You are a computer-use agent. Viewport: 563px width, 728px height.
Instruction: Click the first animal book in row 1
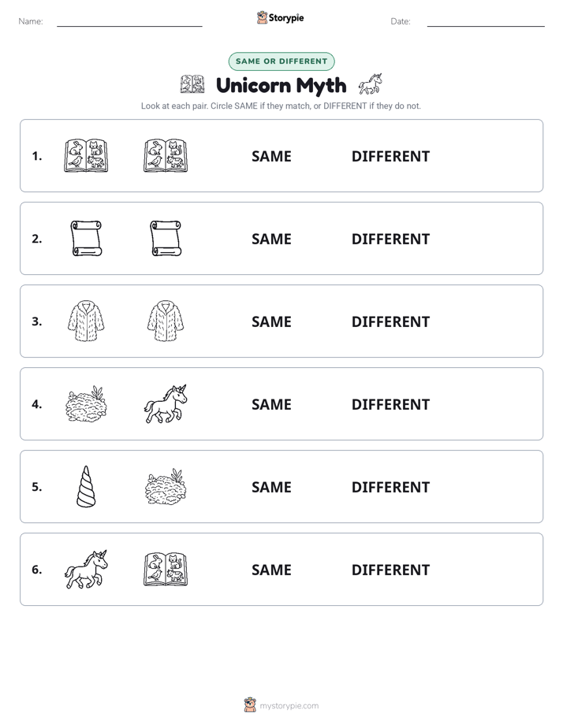pos(86,155)
